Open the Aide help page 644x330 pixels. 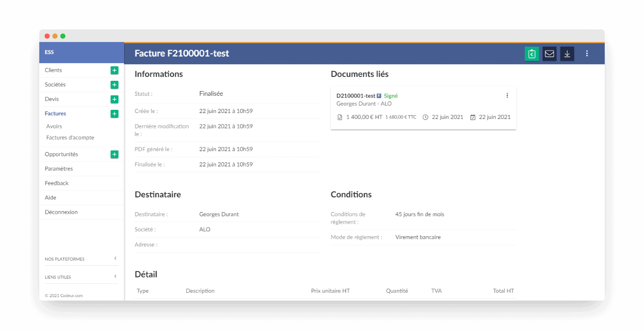(x=50, y=198)
